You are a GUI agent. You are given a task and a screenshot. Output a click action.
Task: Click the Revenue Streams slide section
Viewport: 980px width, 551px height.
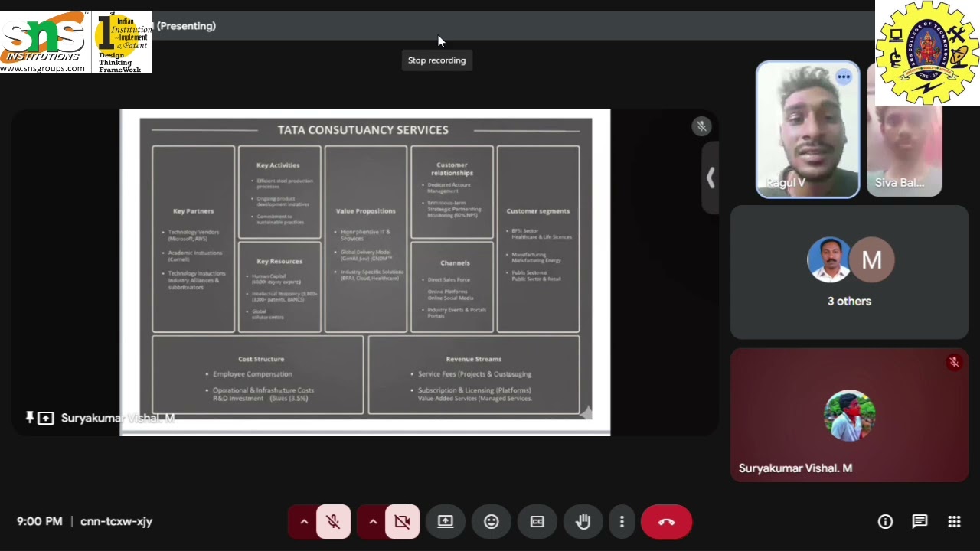point(474,375)
